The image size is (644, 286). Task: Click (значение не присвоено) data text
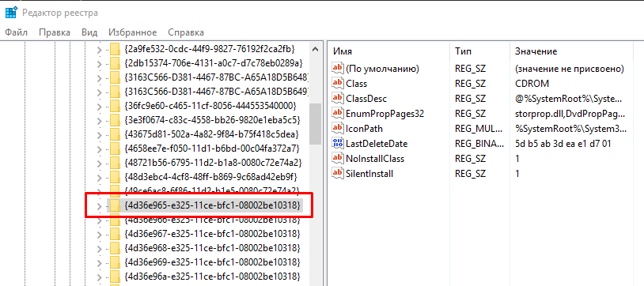click(x=570, y=69)
